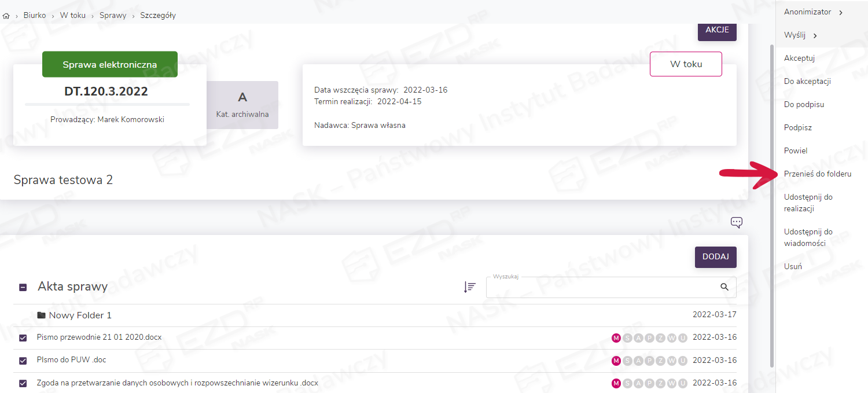Viewport: 868px width, 393px height.
Task: Focus the Wyszukaj search input
Action: [x=602, y=288]
